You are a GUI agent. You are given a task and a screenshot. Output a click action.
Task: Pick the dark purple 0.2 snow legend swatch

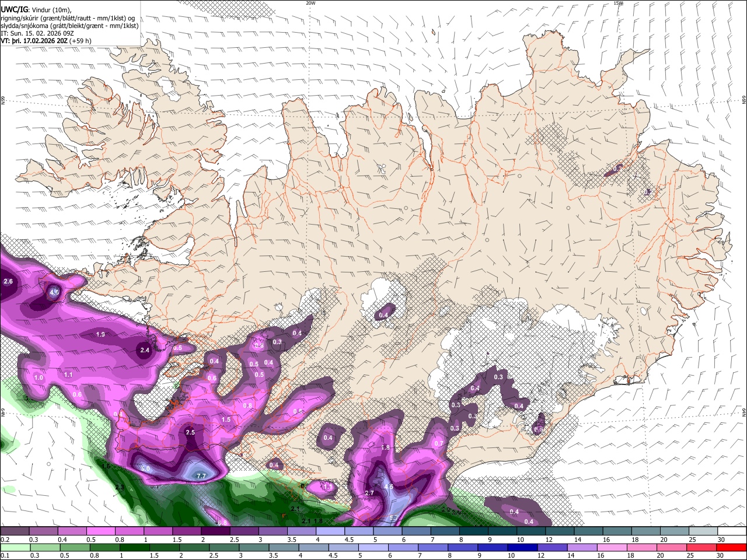point(15,531)
